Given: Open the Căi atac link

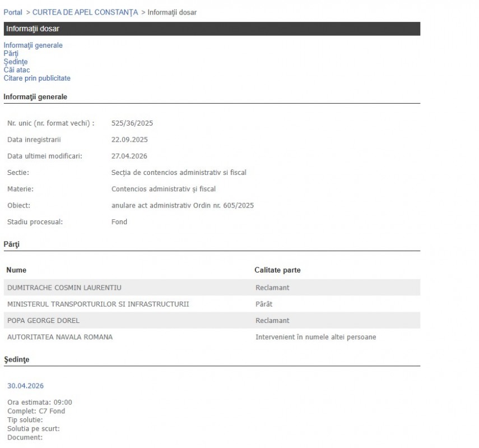Looking at the screenshot, I should tap(17, 70).
